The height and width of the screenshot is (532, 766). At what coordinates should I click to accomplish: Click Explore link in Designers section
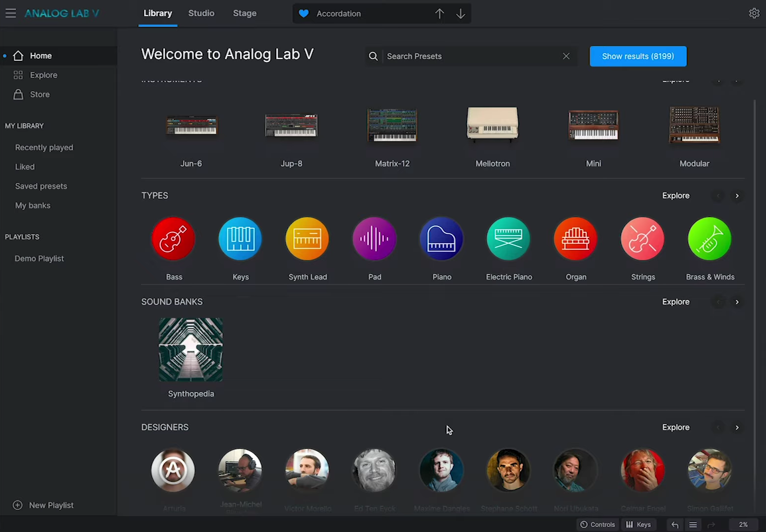coord(676,427)
